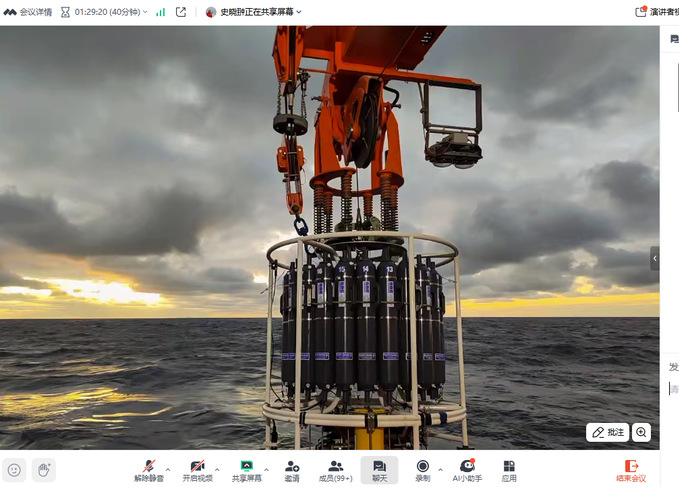Toggle 解除静音 to unmute microphone
Viewport: 679px width, 487px height.
tap(148, 469)
